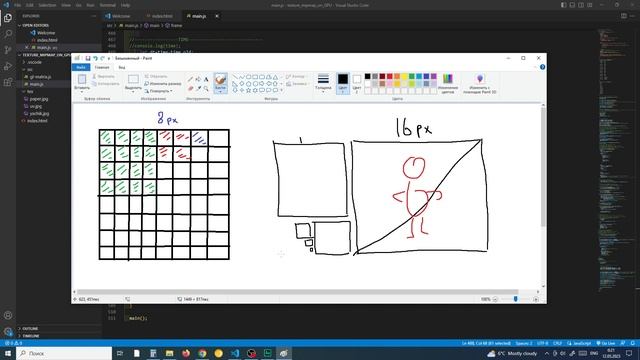Viewport: 640px width, 360px height.
Task: Open VS Code Accounts icon
Action: point(8,316)
